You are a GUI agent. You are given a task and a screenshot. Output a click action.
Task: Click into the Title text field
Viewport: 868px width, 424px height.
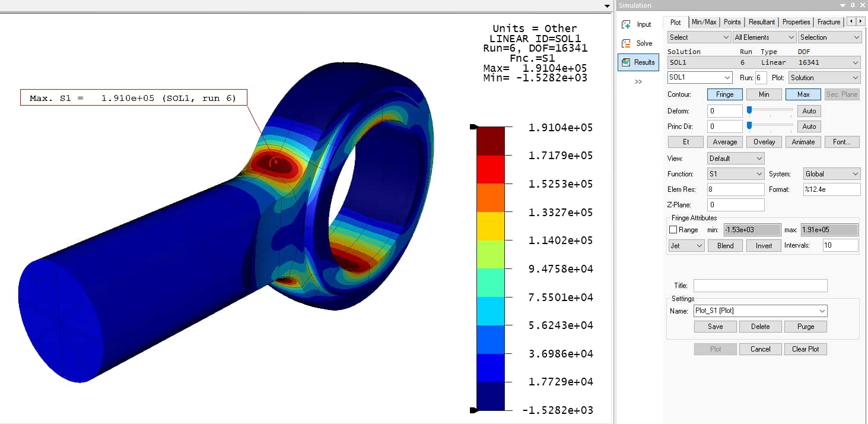[x=760, y=286]
